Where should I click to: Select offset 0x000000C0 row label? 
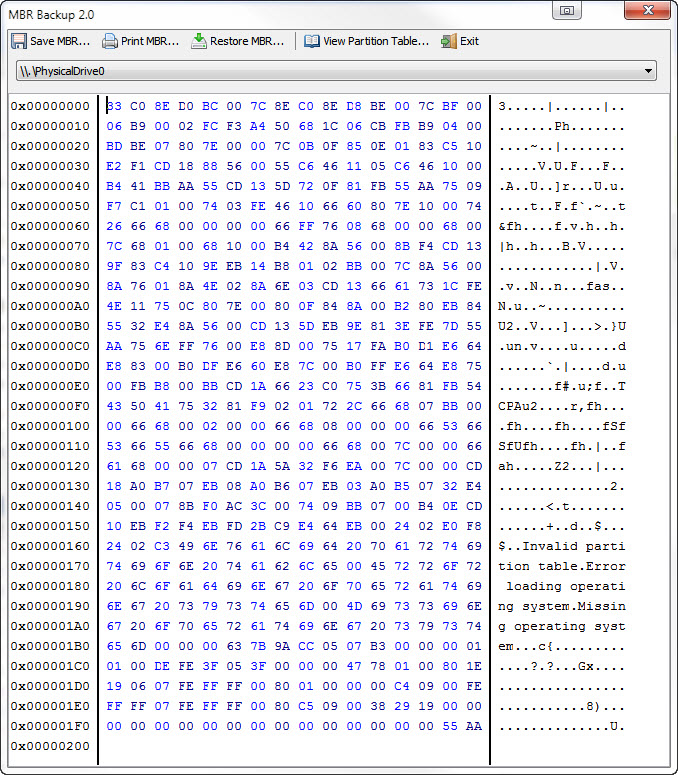point(50,346)
